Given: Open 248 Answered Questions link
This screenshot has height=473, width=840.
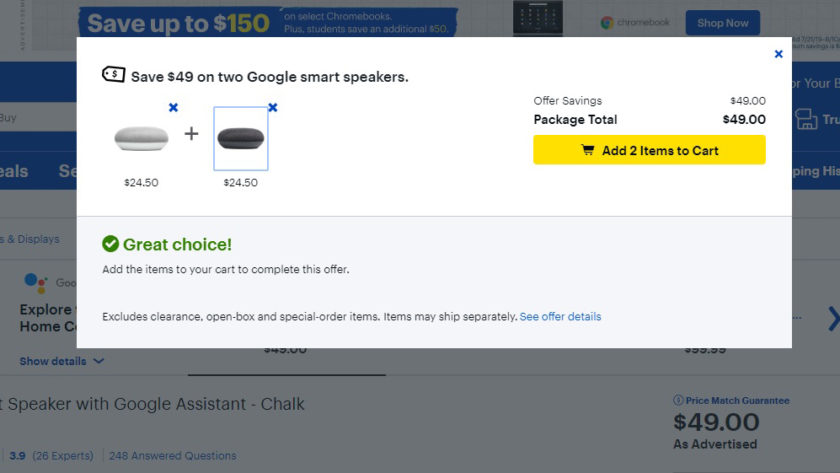Looking at the screenshot, I should click(x=172, y=456).
